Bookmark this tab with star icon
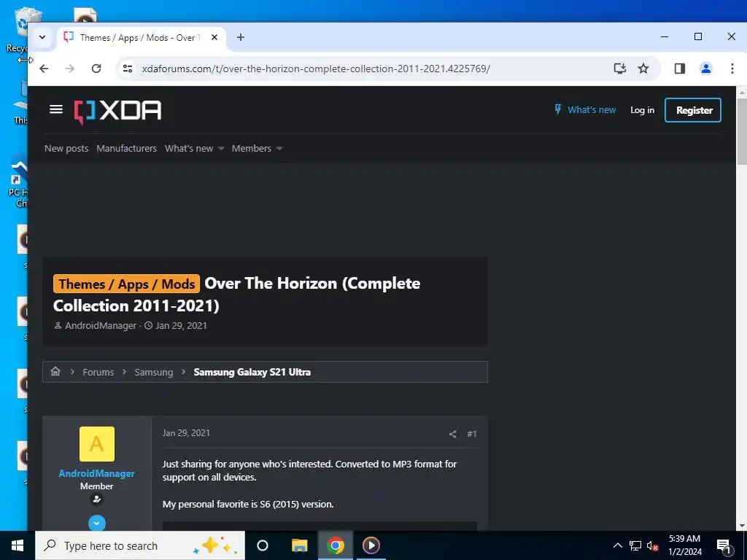This screenshot has height=560, width=747. (643, 69)
